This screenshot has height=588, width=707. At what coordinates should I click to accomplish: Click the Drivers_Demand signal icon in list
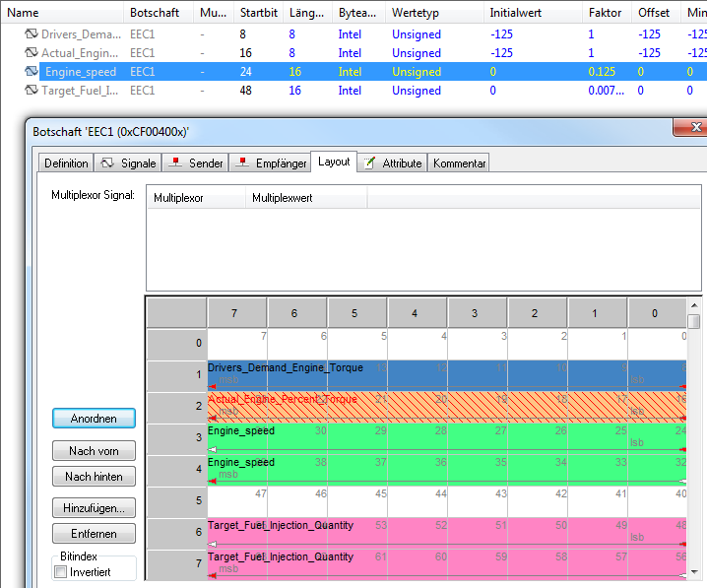click(32, 34)
